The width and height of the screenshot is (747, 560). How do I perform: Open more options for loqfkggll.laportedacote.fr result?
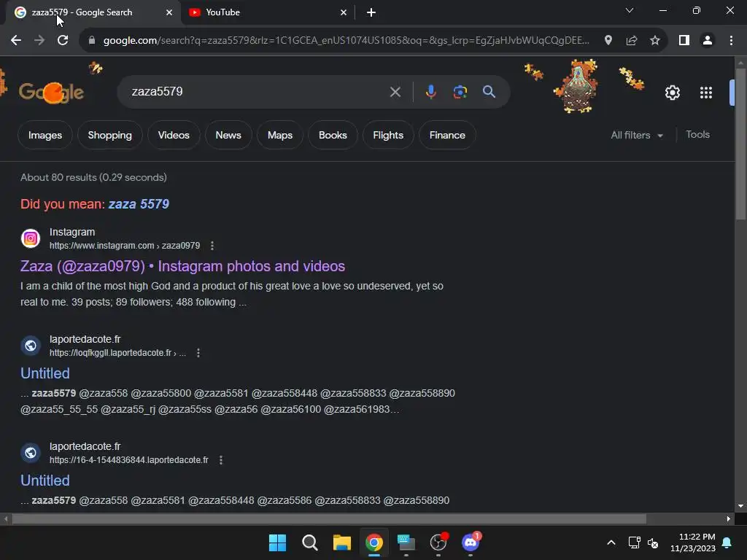click(198, 353)
